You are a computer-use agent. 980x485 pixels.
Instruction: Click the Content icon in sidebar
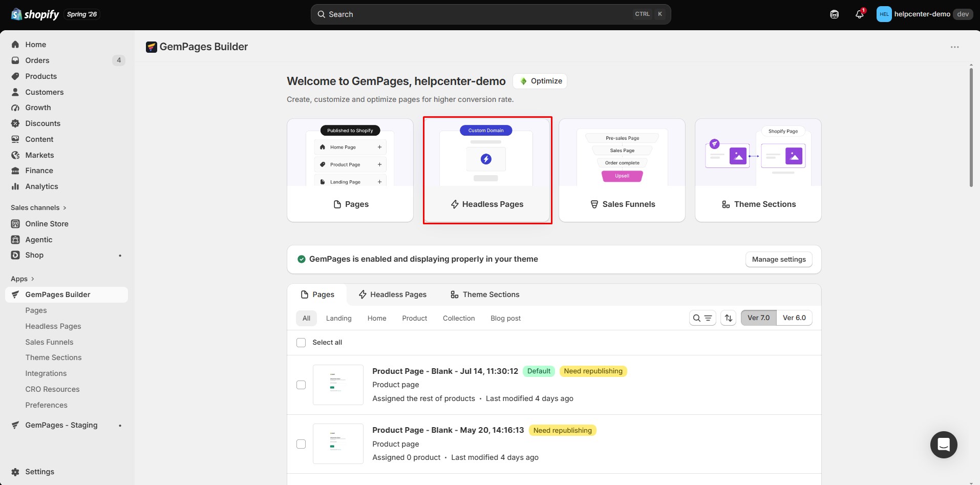(15, 139)
